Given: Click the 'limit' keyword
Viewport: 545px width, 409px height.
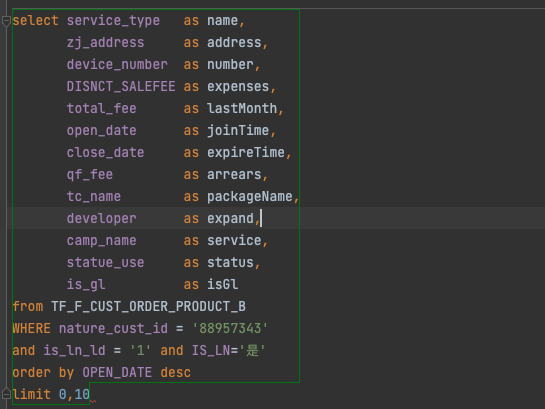Looking at the screenshot, I should [x=32, y=394].
